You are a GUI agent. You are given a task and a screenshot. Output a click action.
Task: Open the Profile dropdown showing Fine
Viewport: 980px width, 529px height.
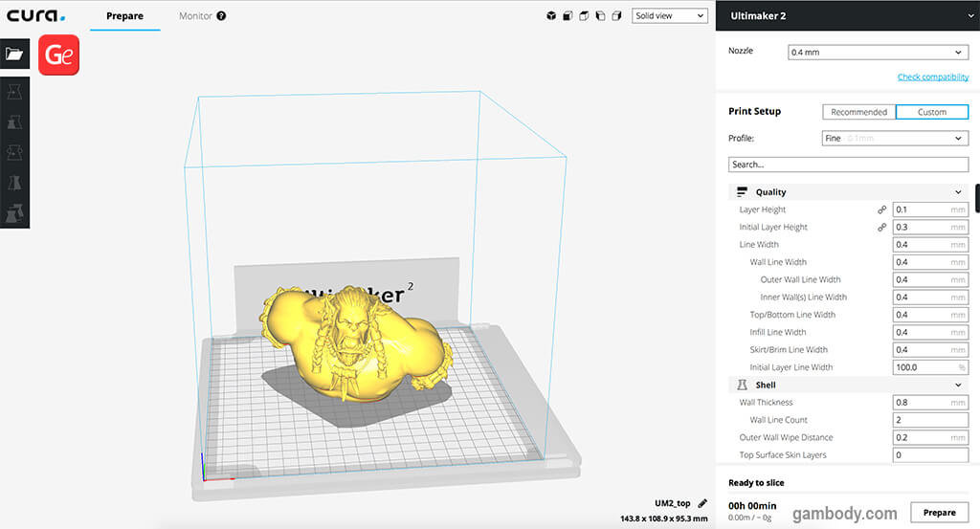(894, 139)
